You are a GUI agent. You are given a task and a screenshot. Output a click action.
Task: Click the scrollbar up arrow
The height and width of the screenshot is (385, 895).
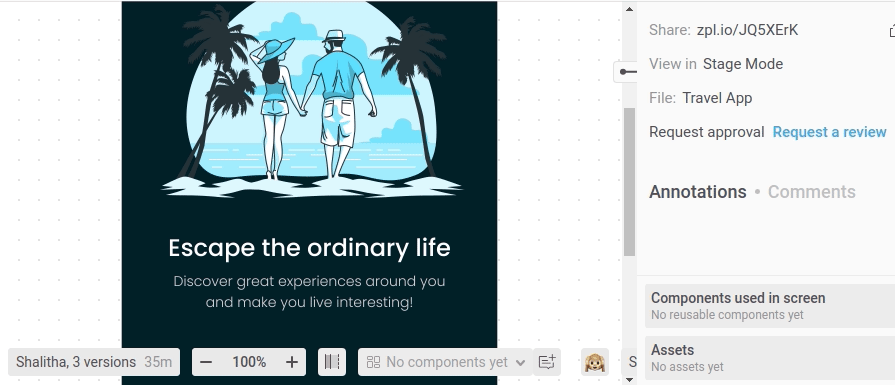pos(629,9)
